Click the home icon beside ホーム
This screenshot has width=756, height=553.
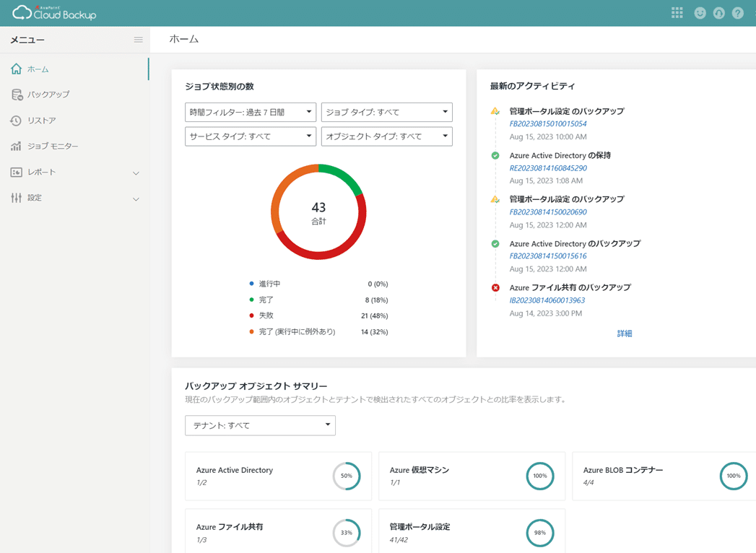point(17,69)
